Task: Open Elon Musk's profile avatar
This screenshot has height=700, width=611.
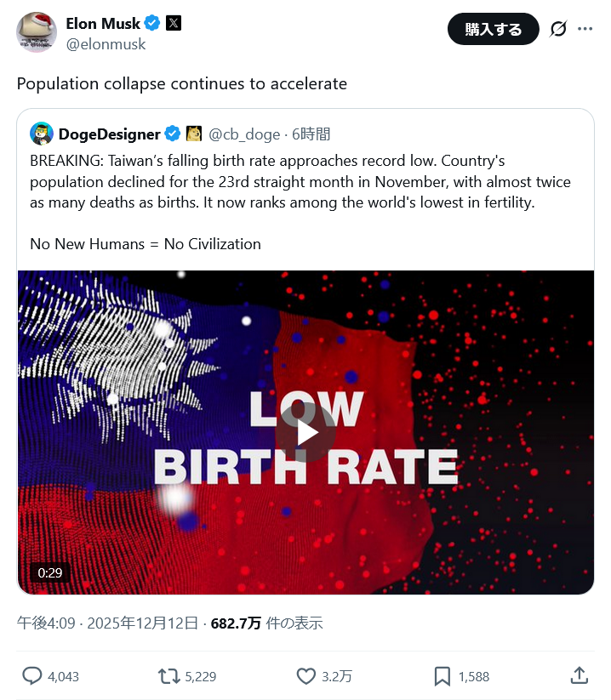Action: (x=37, y=32)
